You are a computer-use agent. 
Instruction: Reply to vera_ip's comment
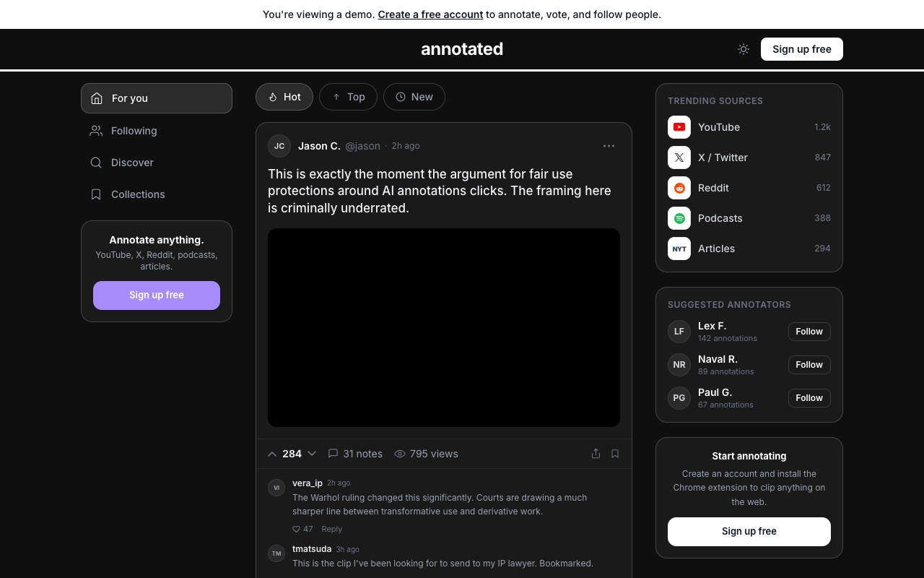pyautogui.click(x=331, y=529)
